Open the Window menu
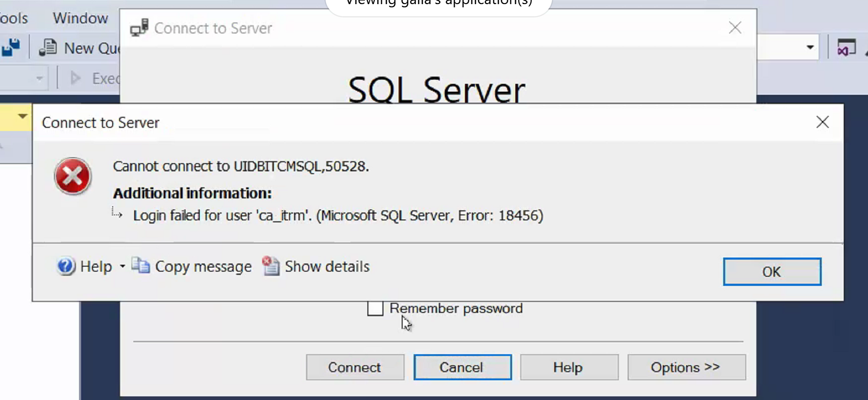Screen dimensions: 868x400 [80, 18]
